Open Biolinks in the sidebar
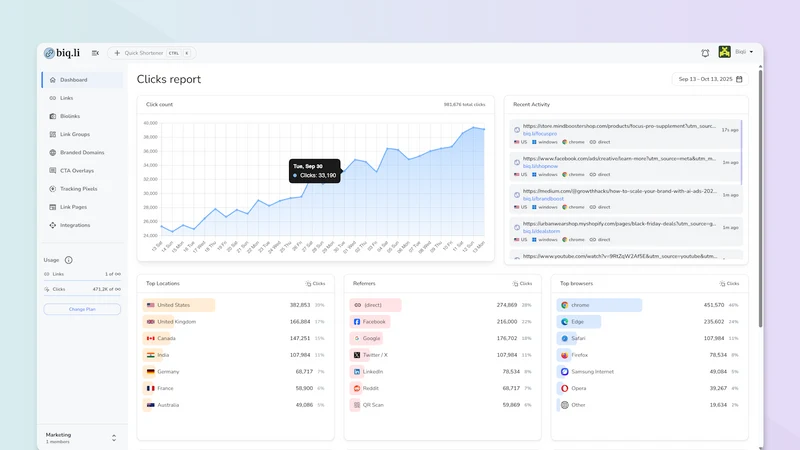 point(82,116)
